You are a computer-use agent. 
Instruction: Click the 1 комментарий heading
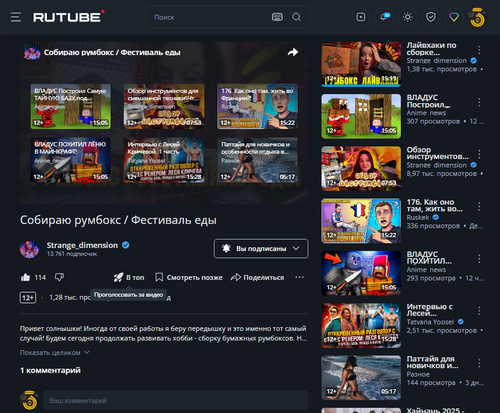click(x=50, y=370)
